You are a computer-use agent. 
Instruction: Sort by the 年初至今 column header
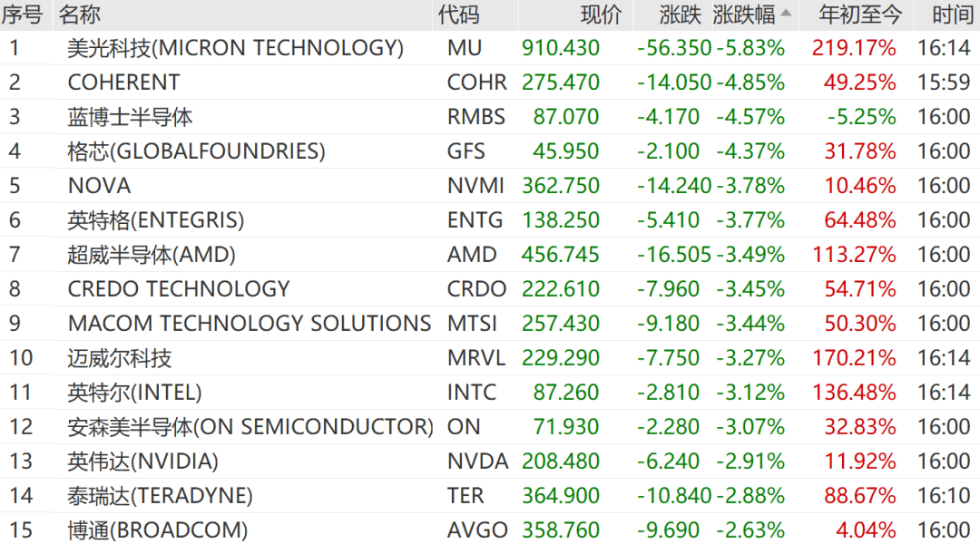[860, 15]
